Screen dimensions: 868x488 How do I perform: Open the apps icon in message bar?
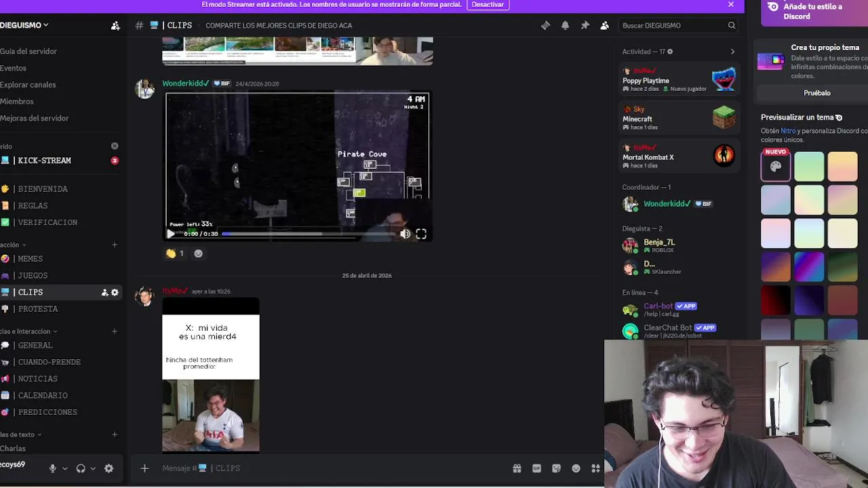595,468
